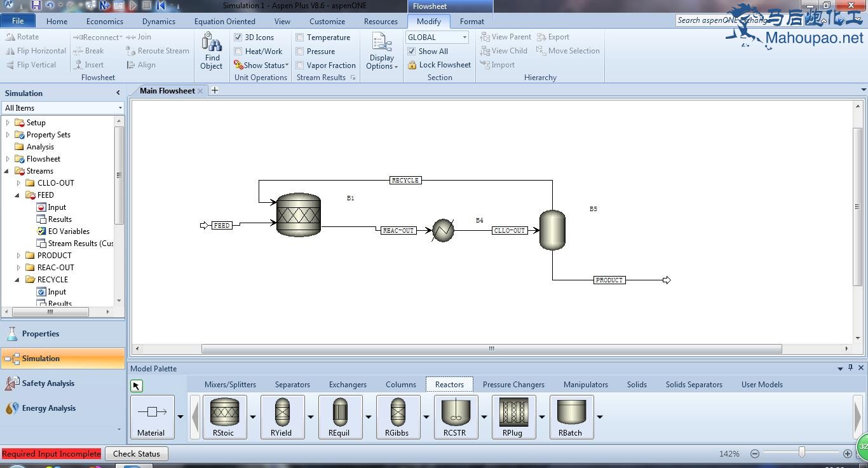Select the RBatch reactor model
Screen dimensions: 868x468
point(571,416)
